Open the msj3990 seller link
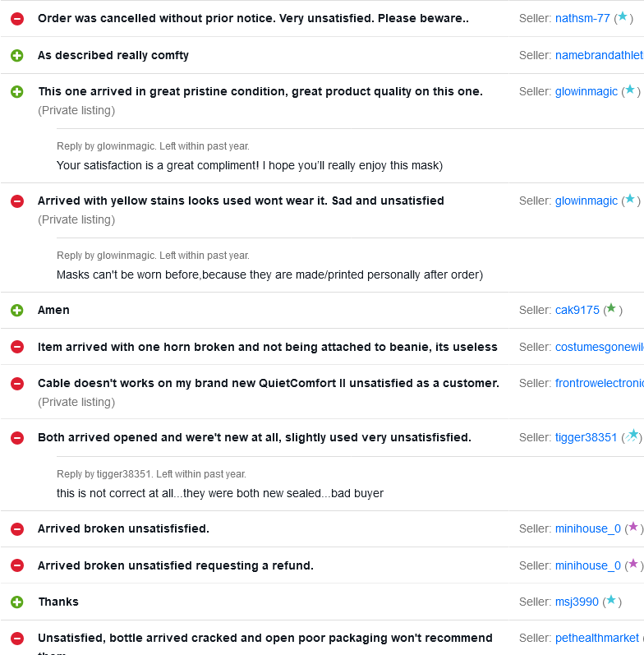Viewport: 644px width, 655px height. [577, 602]
